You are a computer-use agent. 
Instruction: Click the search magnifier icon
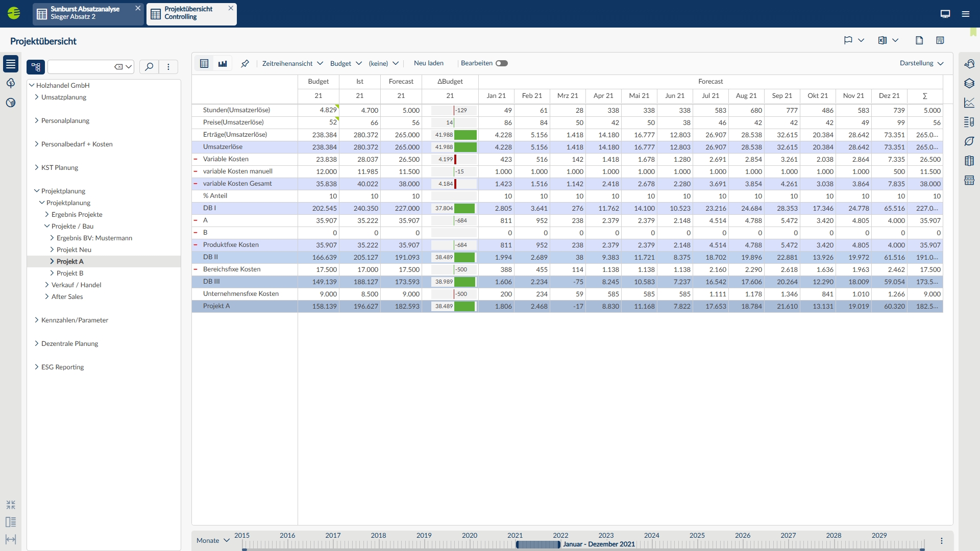click(x=149, y=67)
